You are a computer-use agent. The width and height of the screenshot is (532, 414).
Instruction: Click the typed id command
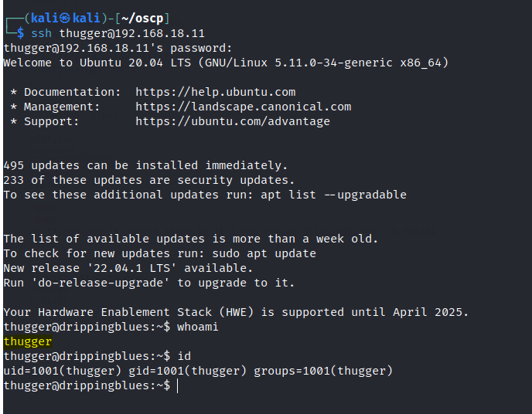click(184, 356)
